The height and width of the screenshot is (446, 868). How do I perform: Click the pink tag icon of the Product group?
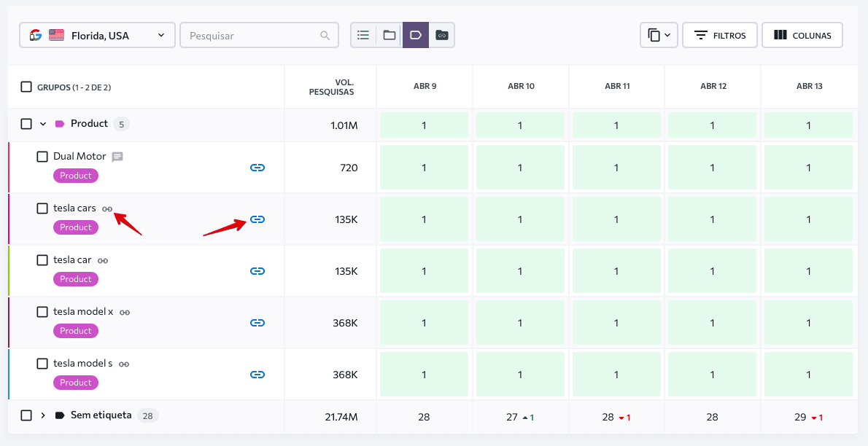[x=60, y=124]
